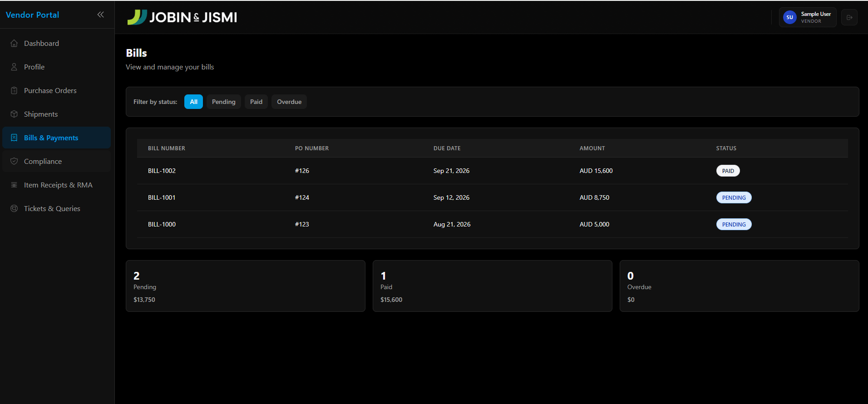Click bill number BILL-1002

(162, 171)
